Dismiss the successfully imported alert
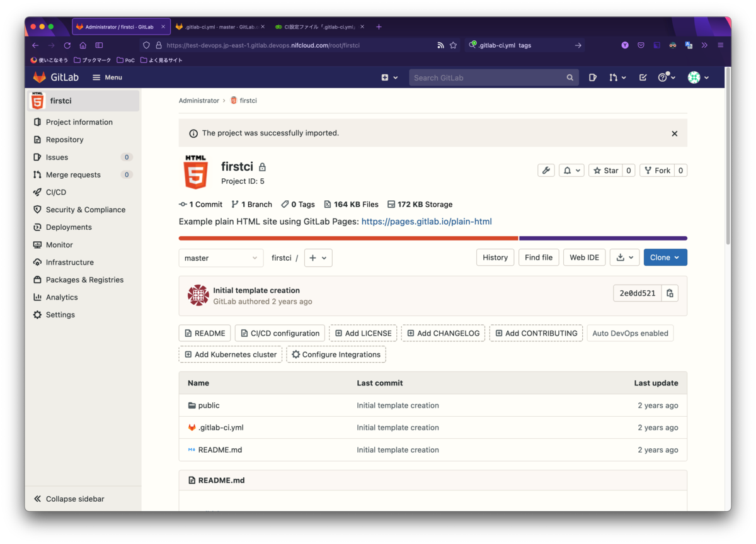This screenshot has height=544, width=756. pyautogui.click(x=674, y=133)
